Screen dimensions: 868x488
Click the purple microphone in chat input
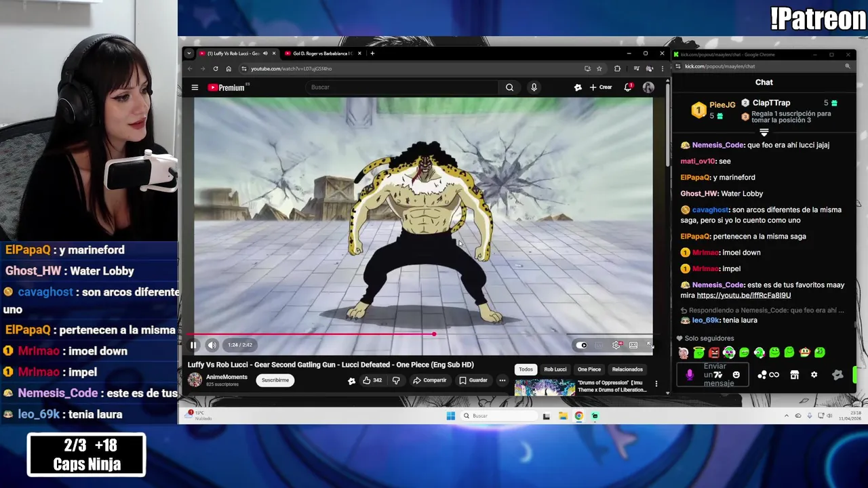(x=690, y=375)
